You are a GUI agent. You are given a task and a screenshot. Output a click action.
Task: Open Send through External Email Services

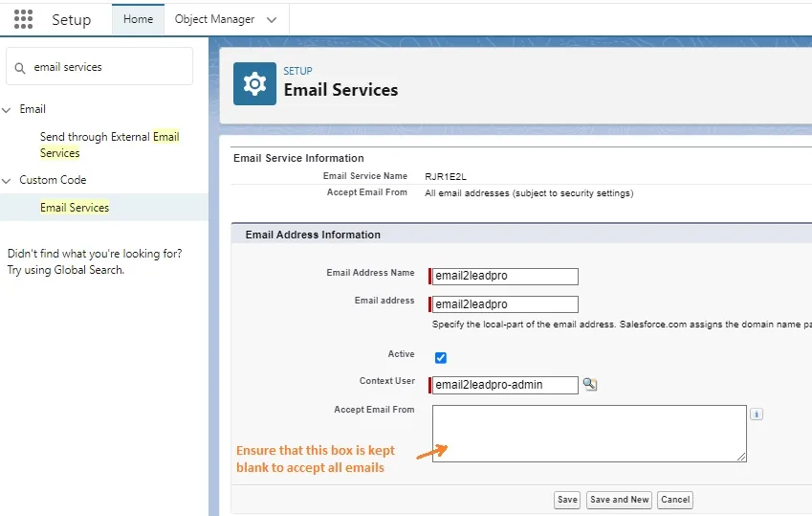pos(110,145)
